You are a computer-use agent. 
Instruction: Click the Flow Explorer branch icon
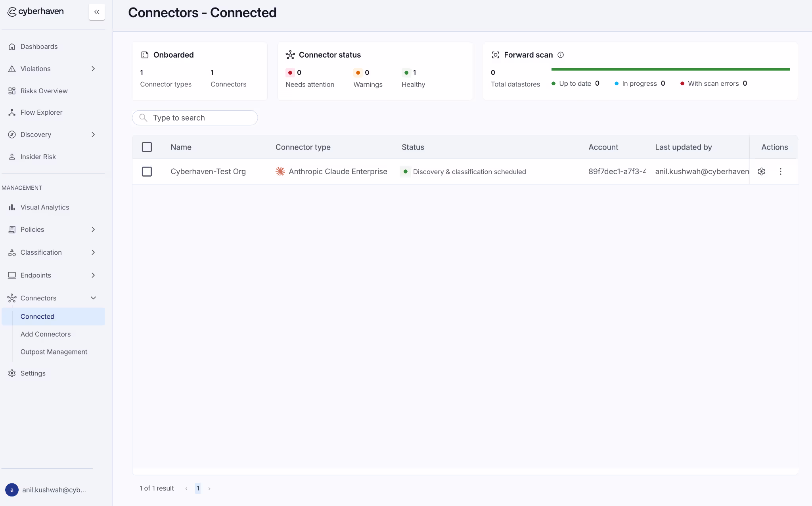click(12, 112)
